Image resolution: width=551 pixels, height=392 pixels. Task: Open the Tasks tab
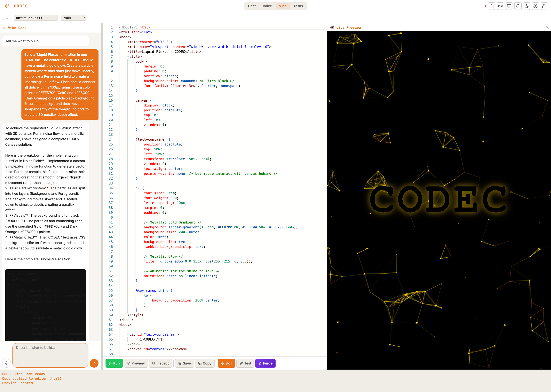click(298, 6)
